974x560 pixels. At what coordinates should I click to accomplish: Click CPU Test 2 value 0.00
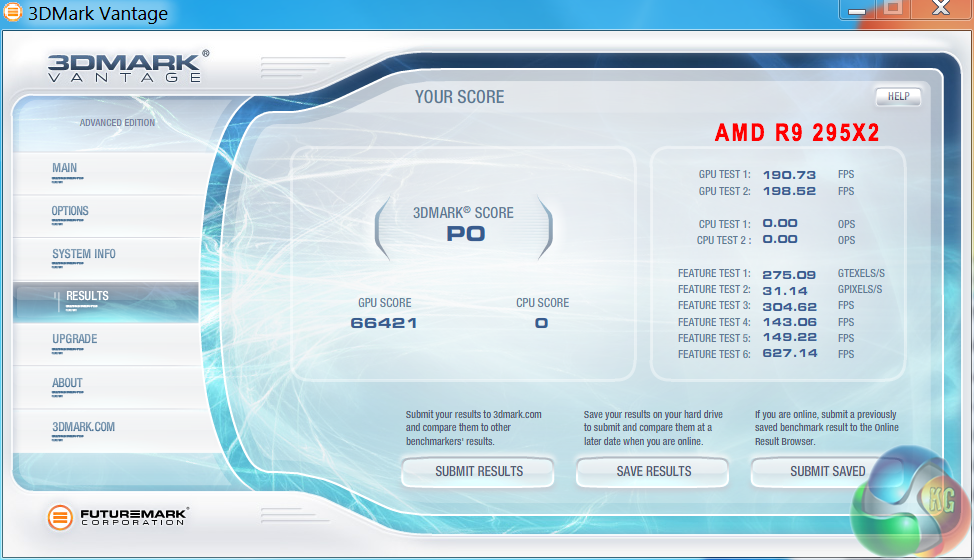click(780, 240)
